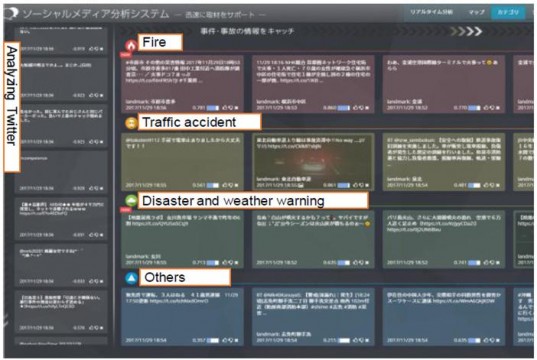Flag the green disaster card scored 0.713
The width and height of the screenshot is (537, 360).
pyautogui.click(x=236, y=263)
